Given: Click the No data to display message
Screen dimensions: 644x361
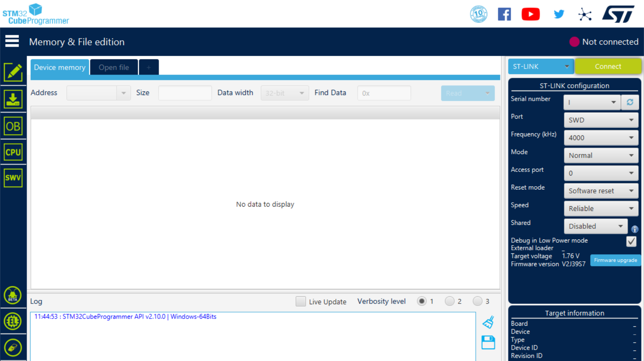Looking at the screenshot, I should point(265,204).
